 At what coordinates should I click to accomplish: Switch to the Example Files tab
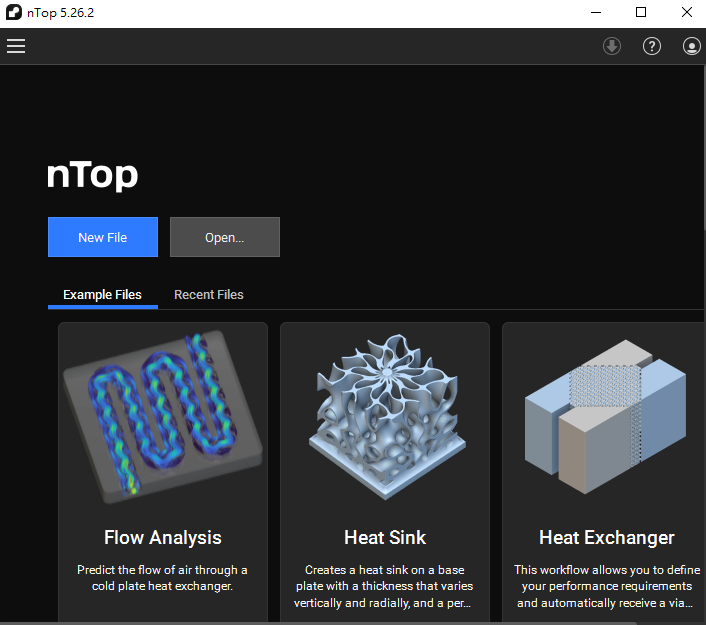[102, 294]
